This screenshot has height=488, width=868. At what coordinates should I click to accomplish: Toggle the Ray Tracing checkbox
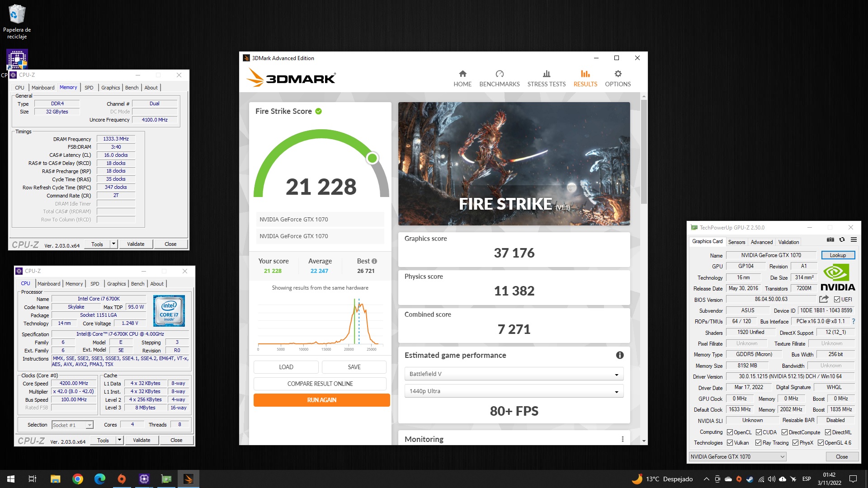(759, 443)
